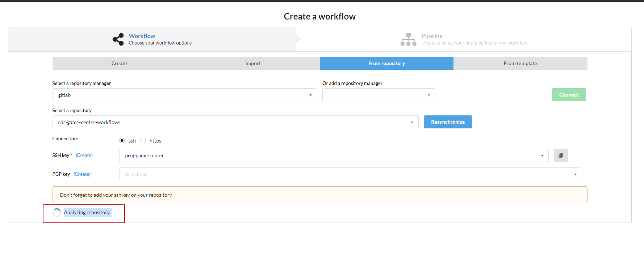Viewport: 644px width, 255px height.
Task: Open the proj-game-center SSH key dropdown
Action: (334, 156)
